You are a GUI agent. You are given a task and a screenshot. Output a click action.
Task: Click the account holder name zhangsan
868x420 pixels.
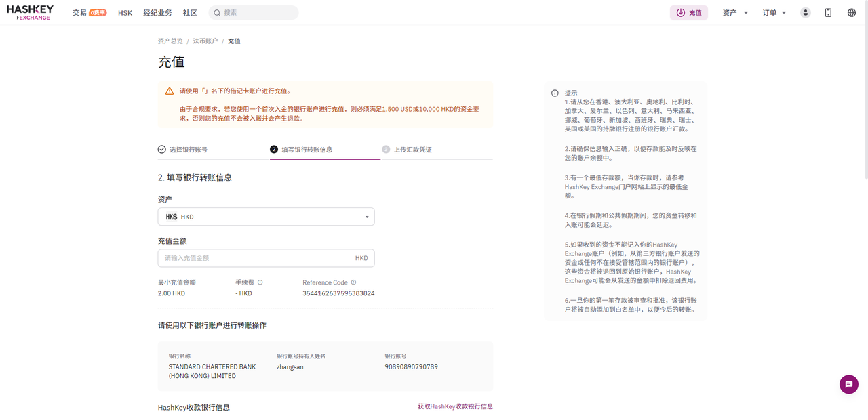[x=291, y=367]
